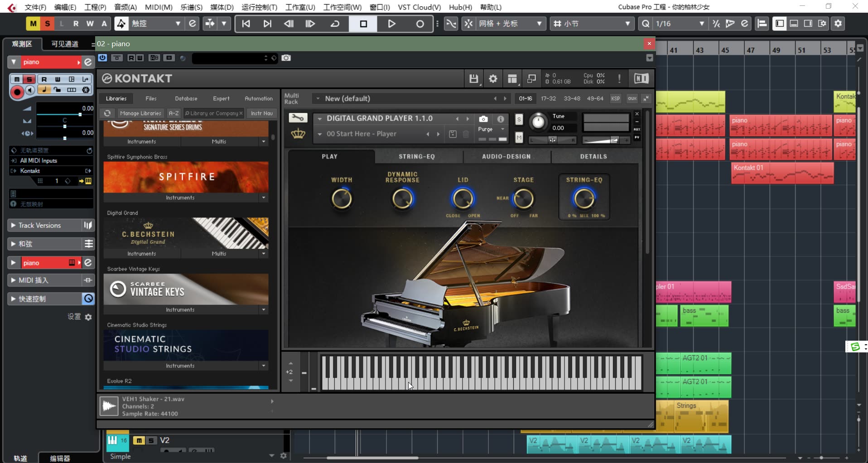Viewport: 868px width, 463px height.
Task: Toggle plugin activate power button
Action: [x=102, y=58]
